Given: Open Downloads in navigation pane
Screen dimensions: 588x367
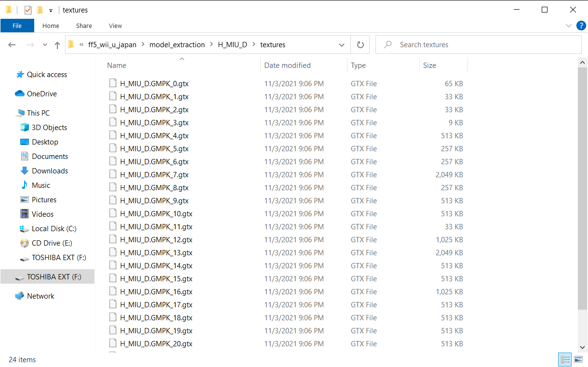Looking at the screenshot, I should coord(44,170).
